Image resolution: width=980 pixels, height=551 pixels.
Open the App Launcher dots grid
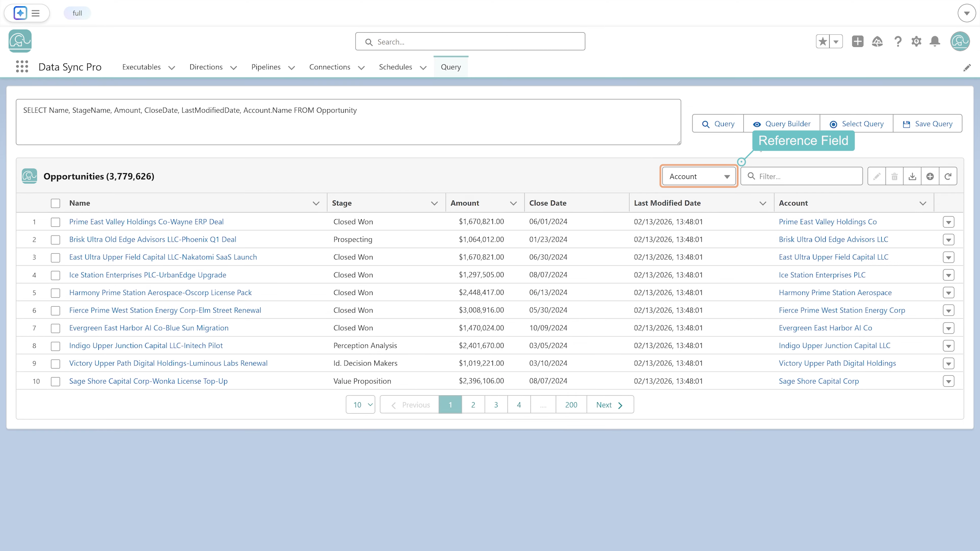tap(22, 67)
